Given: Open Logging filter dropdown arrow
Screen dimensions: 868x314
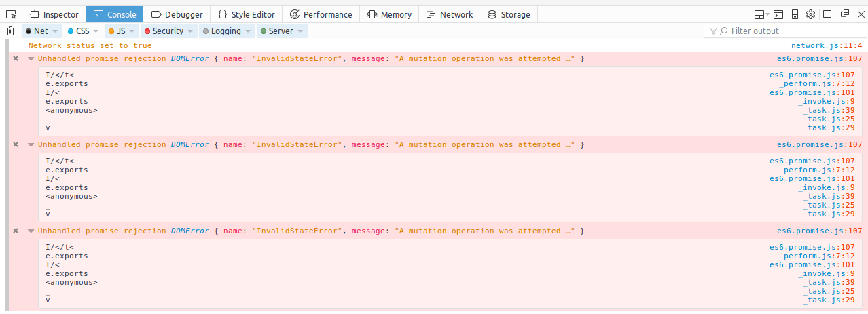Looking at the screenshot, I should click(249, 31).
